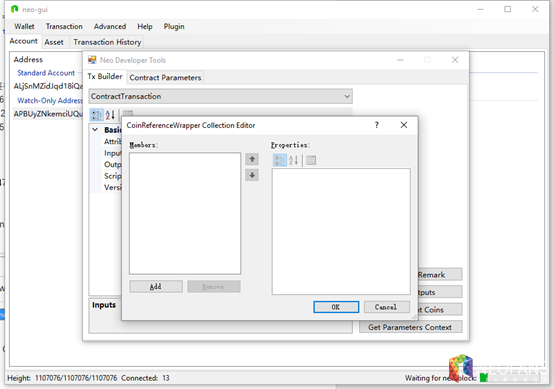Image resolution: width=554 pixels, height=389 pixels.
Task: Select address starting with ALjSnMZidJqd18iQ
Action: pyautogui.click(x=48, y=86)
